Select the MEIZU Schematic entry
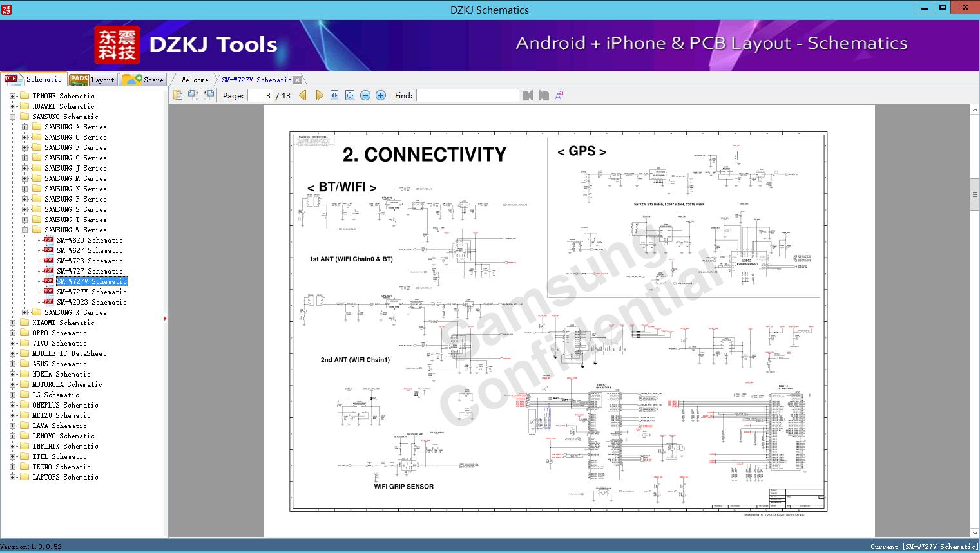 pyautogui.click(x=61, y=415)
